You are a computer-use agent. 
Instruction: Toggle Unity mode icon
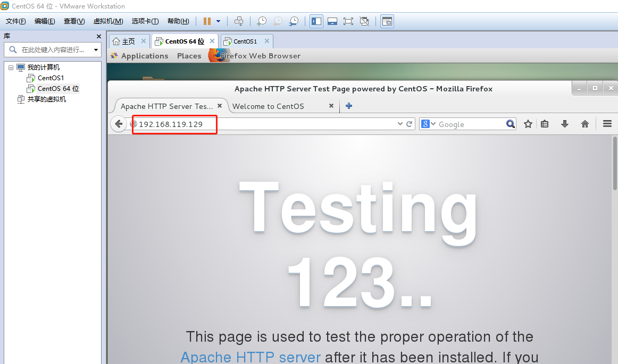(364, 21)
